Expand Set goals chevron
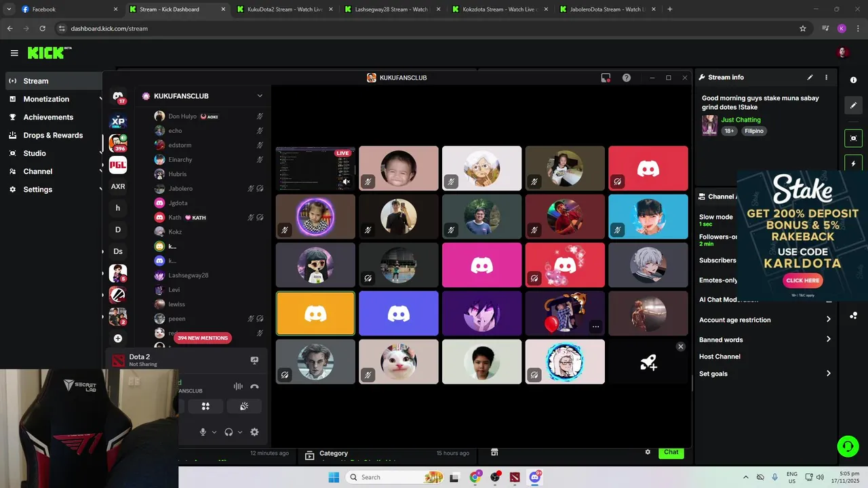The height and width of the screenshot is (488, 868). tap(828, 373)
